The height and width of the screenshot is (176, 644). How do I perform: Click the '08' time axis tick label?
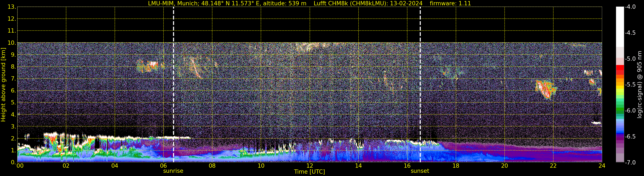click(x=212, y=166)
